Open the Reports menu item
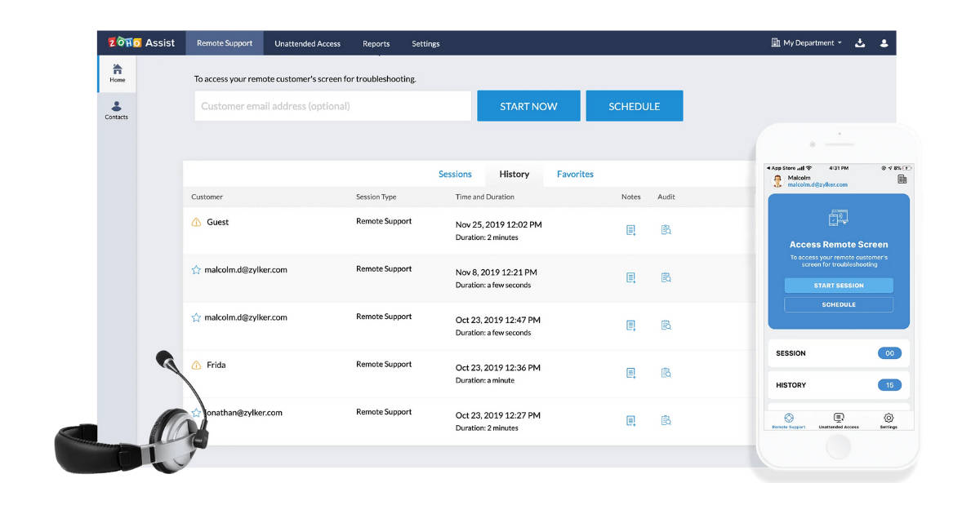This screenshot has height=514, width=980. pos(376,43)
